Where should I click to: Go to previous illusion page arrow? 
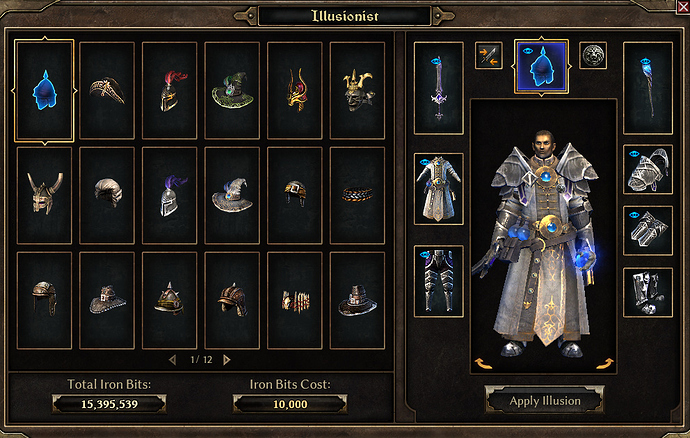point(172,360)
